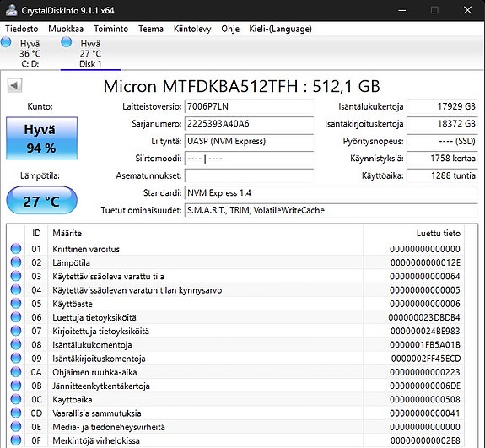Click status icon for Isäntälukukomentoja row
Viewport: 485px width, 448px height.
[x=16, y=344]
